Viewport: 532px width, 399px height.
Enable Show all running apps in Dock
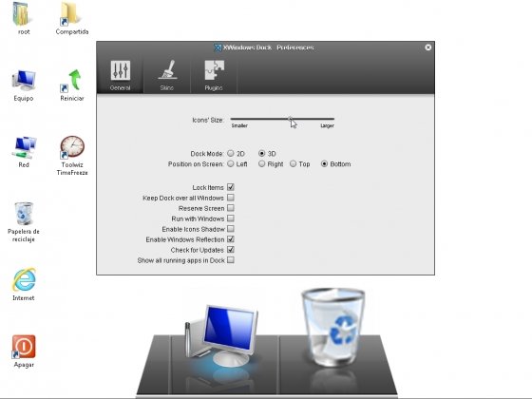[x=231, y=260]
